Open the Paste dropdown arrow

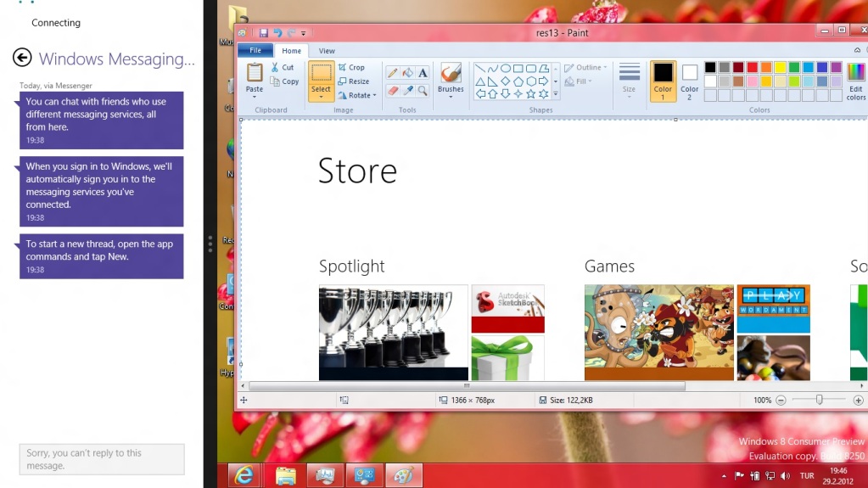[255, 98]
